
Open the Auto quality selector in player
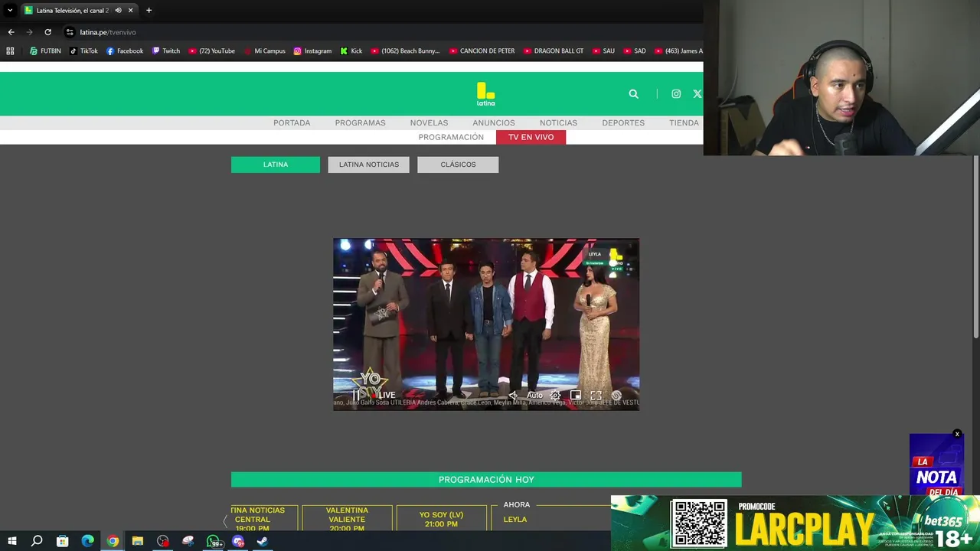click(534, 395)
